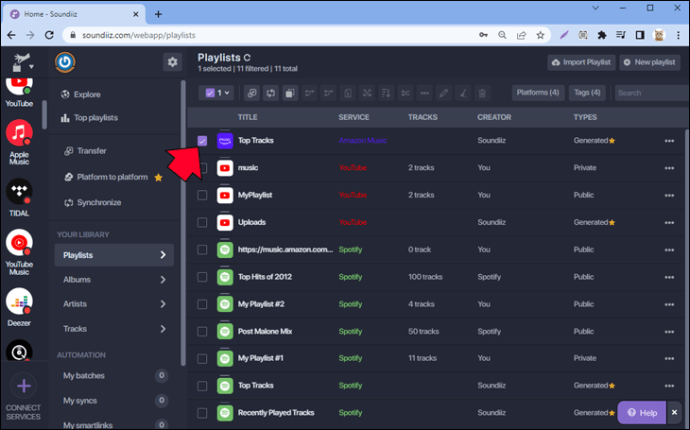Open the Tags (4) filter
This screenshot has height=430, width=690.
[x=587, y=92]
